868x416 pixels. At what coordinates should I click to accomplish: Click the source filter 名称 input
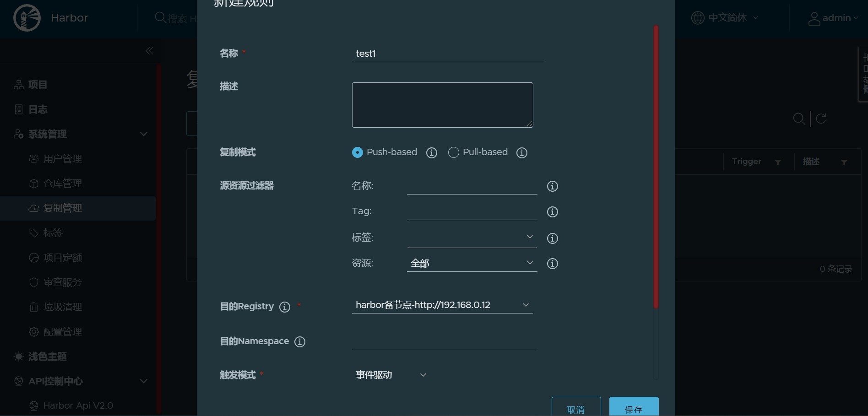472,186
